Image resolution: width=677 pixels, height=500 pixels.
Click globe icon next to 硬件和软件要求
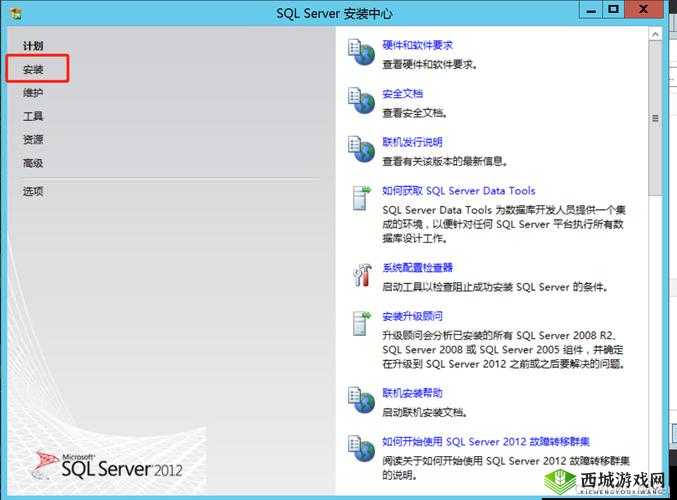point(360,53)
